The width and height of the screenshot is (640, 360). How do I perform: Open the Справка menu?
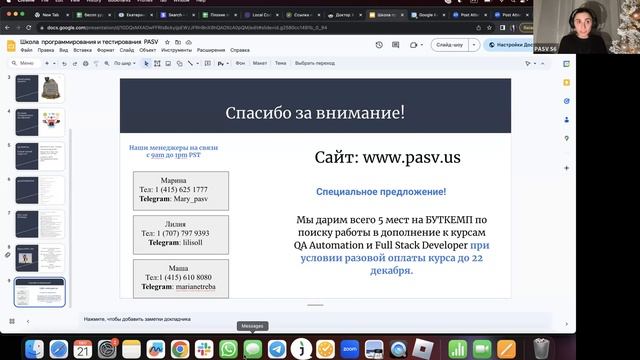pyautogui.click(x=240, y=50)
